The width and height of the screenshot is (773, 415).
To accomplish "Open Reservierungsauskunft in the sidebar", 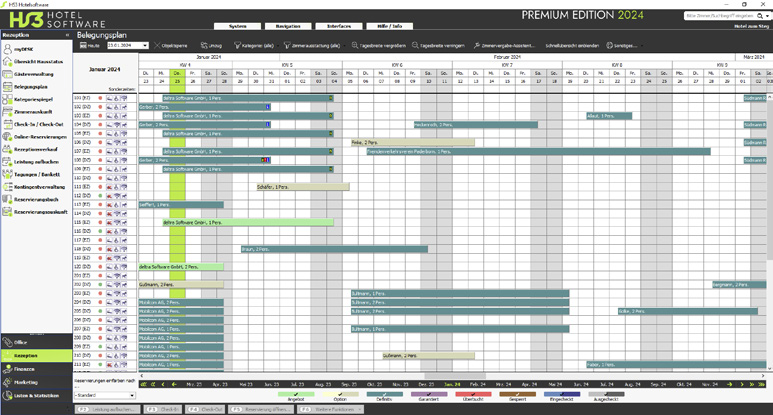I will (35, 212).
